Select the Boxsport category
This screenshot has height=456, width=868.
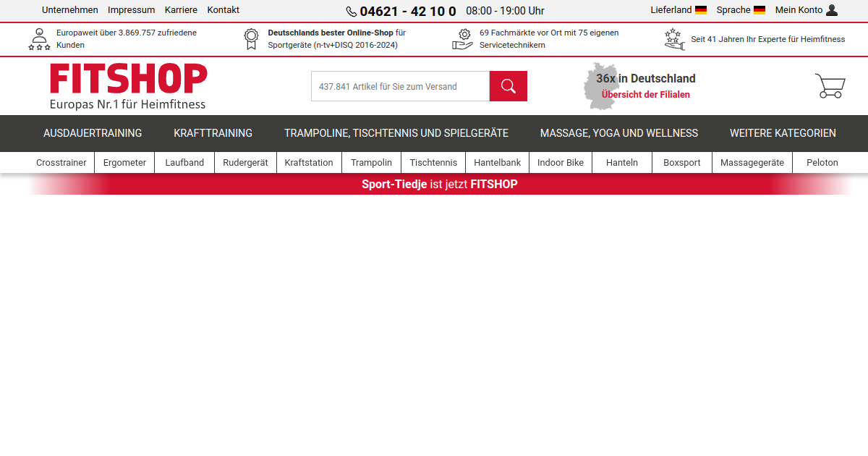[682, 163]
